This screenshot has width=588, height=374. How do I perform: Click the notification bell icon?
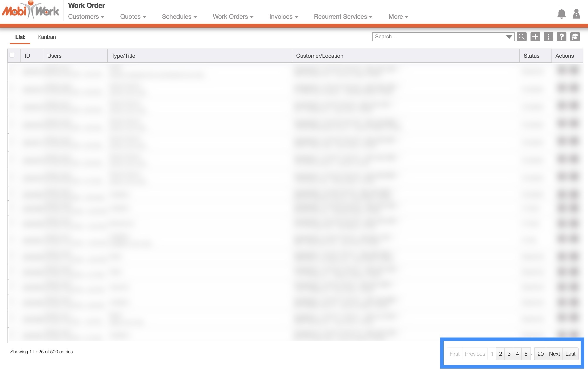[x=561, y=14]
